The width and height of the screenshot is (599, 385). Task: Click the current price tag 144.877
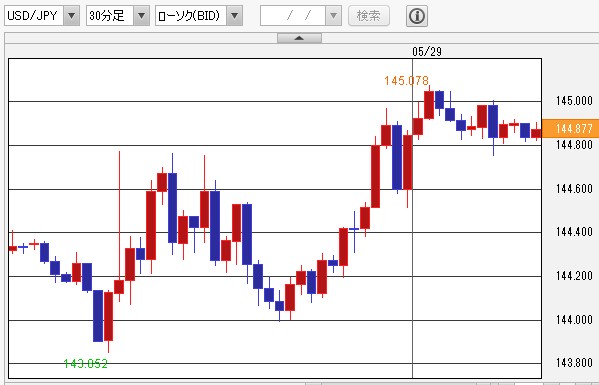[x=570, y=128]
